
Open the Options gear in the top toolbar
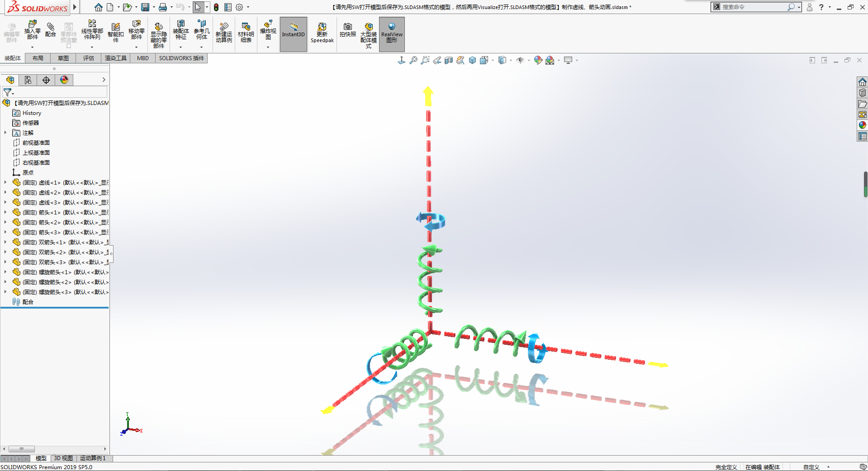click(239, 7)
